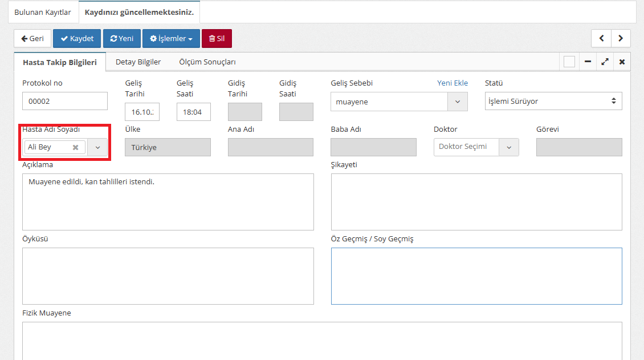The image size is (644, 360).
Task: Expand panel to fullscreen with arrows icon
Action: tap(605, 62)
